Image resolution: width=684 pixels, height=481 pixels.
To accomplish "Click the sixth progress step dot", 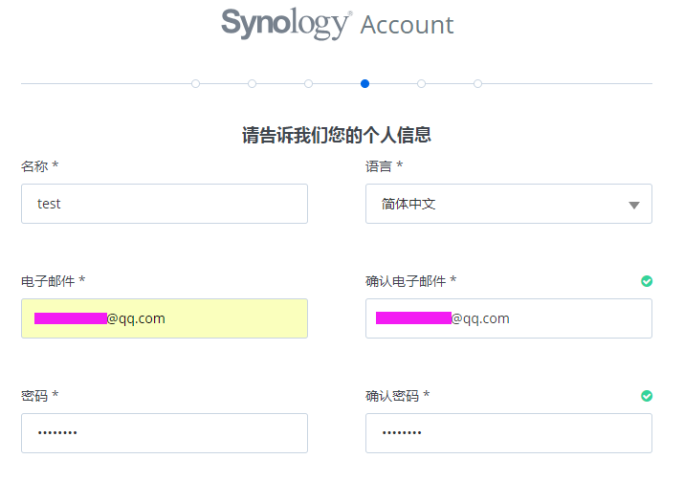I will click(x=478, y=84).
